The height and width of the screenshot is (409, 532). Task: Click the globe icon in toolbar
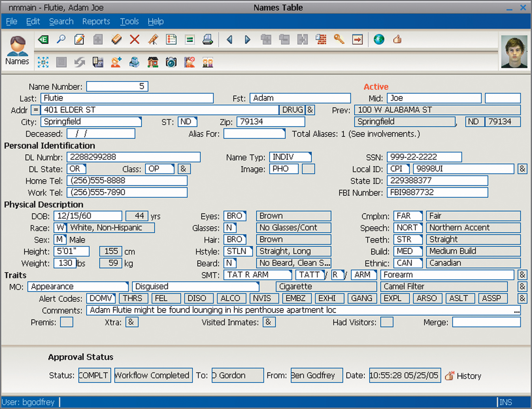click(x=379, y=39)
